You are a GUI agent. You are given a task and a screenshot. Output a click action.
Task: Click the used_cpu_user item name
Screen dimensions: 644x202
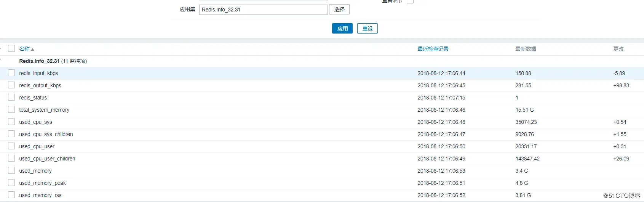pyautogui.click(x=37, y=146)
